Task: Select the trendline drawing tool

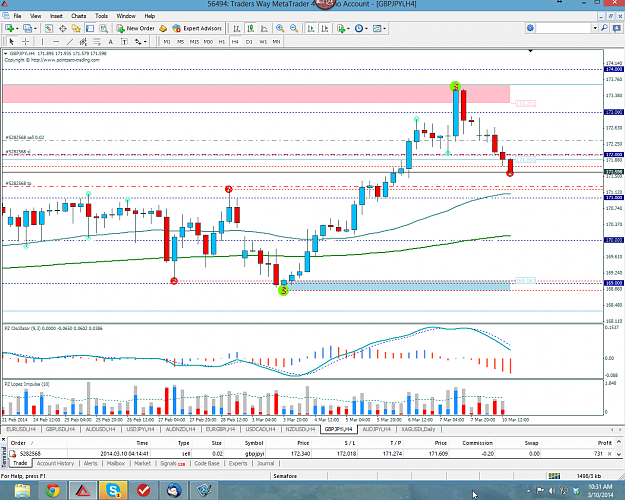Action: point(70,41)
